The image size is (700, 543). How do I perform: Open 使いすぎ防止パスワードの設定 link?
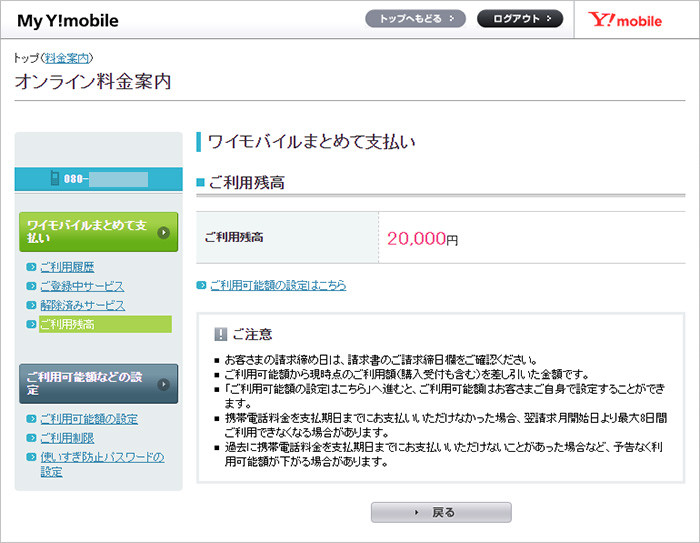point(100,464)
